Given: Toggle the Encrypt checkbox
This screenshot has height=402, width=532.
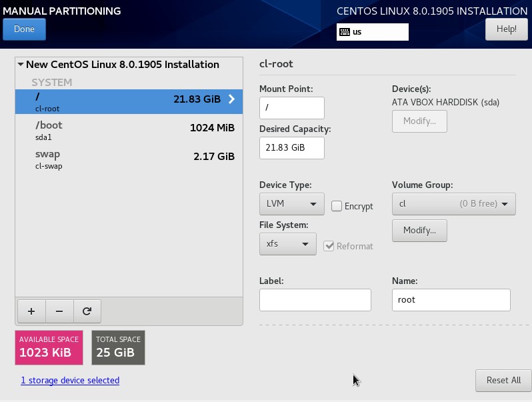Looking at the screenshot, I should pyautogui.click(x=336, y=206).
